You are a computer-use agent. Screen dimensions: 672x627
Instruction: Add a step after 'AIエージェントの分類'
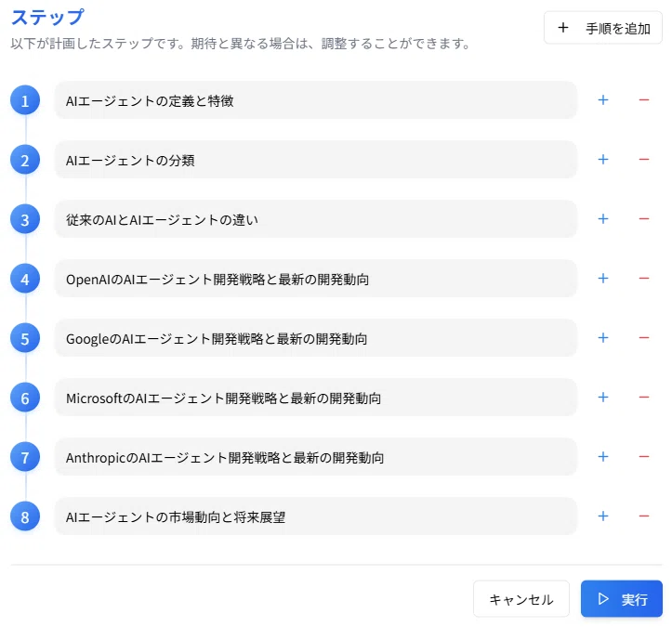click(x=603, y=160)
